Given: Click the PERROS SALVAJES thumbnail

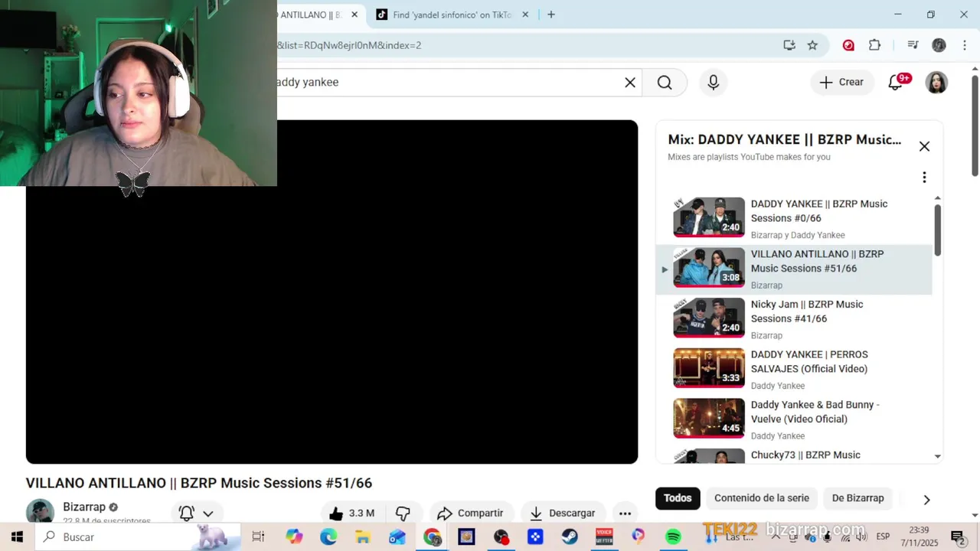Looking at the screenshot, I should pyautogui.click(x=709, y=368).
